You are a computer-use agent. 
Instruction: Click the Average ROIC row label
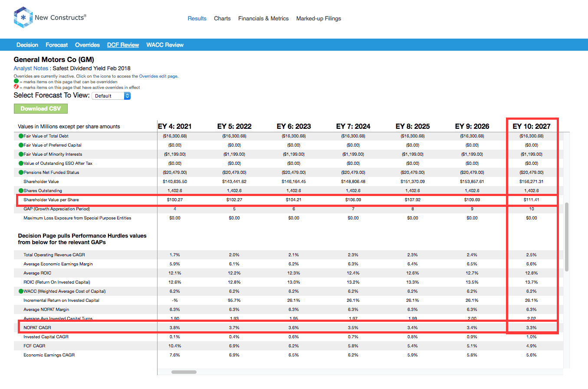[x=37, y=273]
